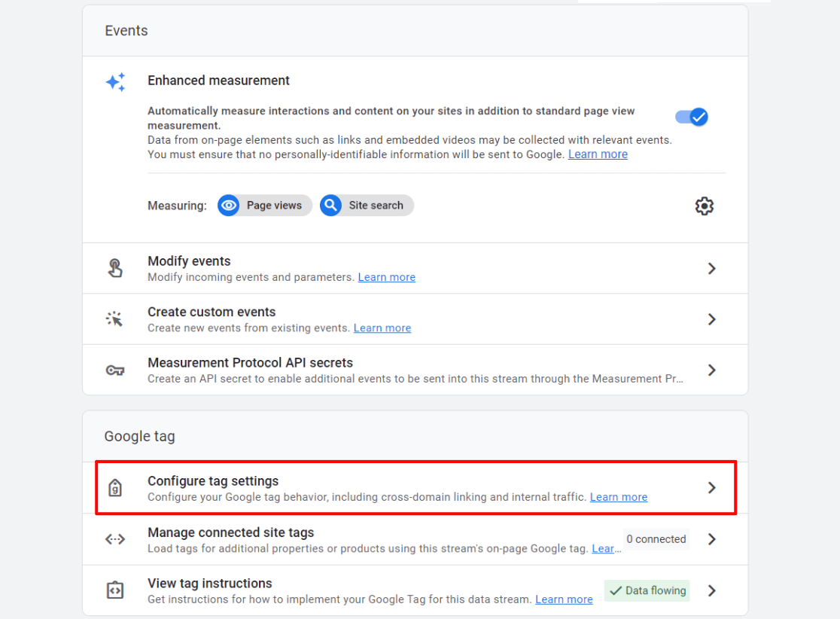Click the Enhanced measurement sparkle icon
This screenshot has height=619, width=840.
point(115,83)
